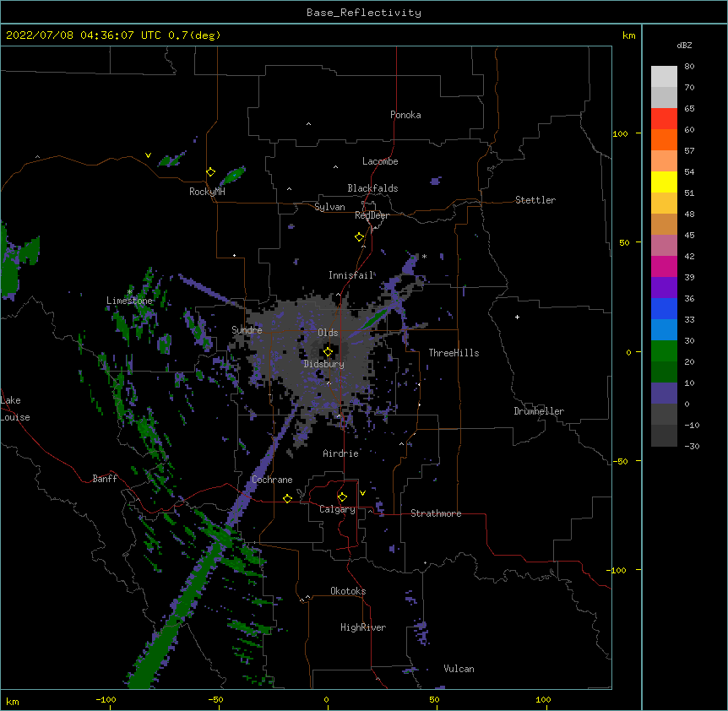Click the Airdrie label
The height and width of the screenshot is (711, 728).
tap(341, 453)
